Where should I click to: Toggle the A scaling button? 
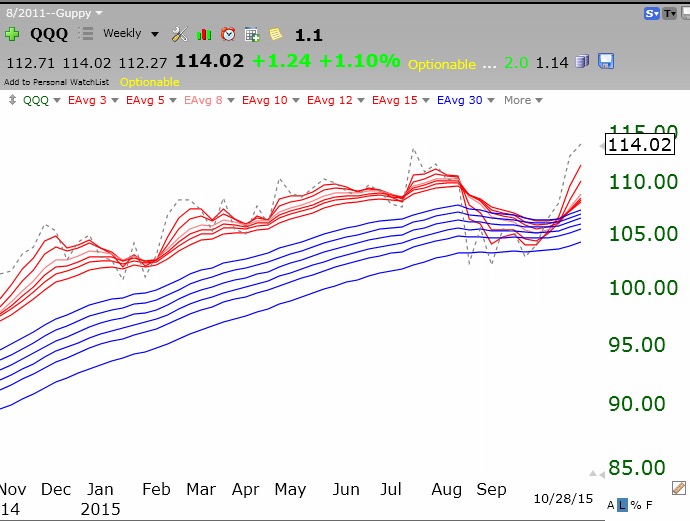tap(610, 505)
